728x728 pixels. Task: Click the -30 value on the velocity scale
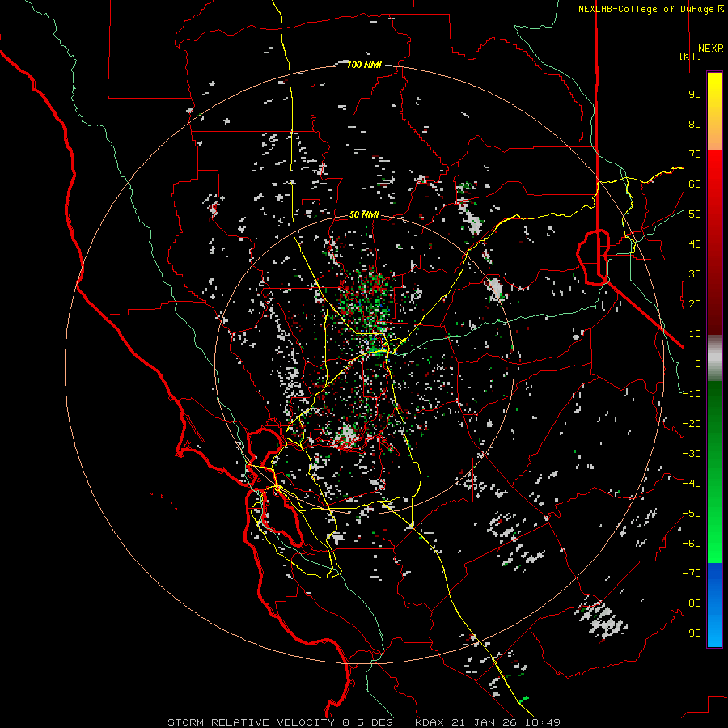(x=692, y=454)
